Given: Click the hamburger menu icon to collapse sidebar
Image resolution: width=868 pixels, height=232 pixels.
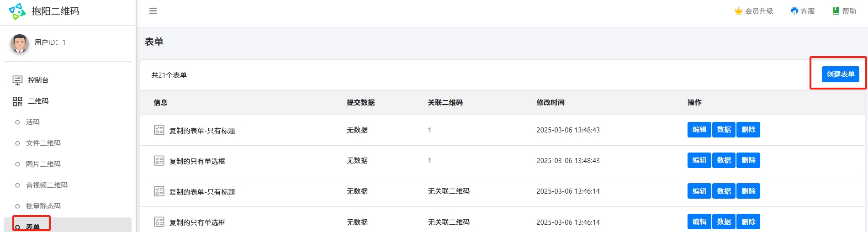Looking at the screenshot, I should click(153, 11).
